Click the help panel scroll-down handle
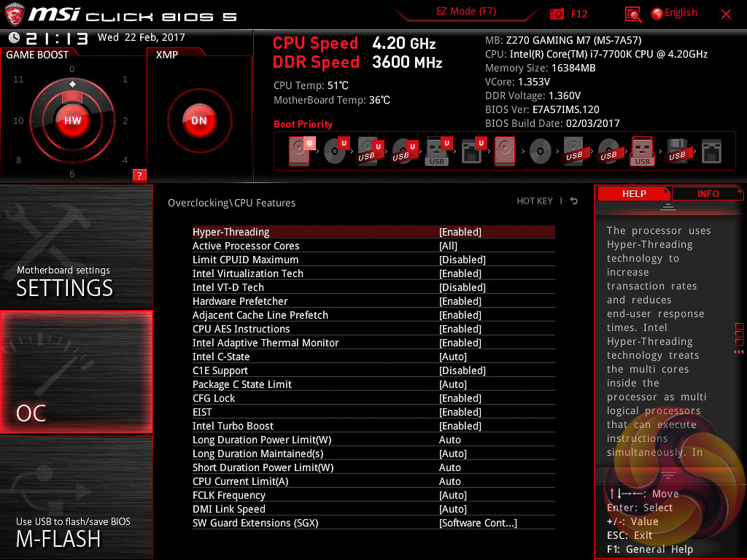747x560 pixels. point(668,475)
